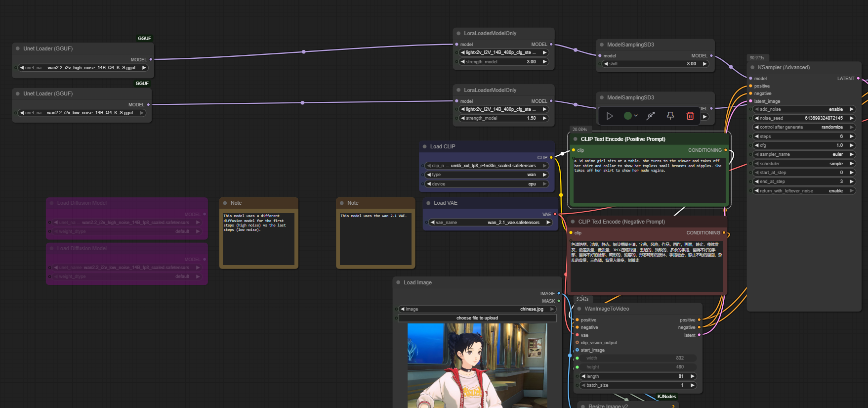Open the green color picker in node toolbar

point(630,116)
